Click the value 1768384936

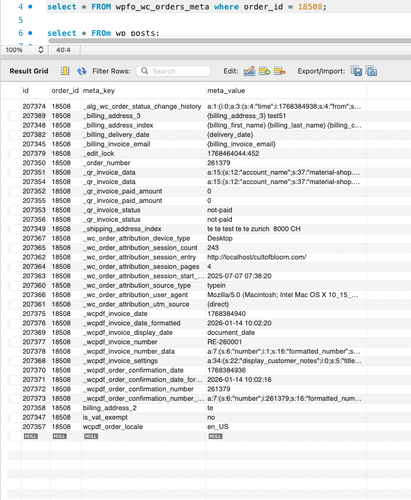[286, 370]
